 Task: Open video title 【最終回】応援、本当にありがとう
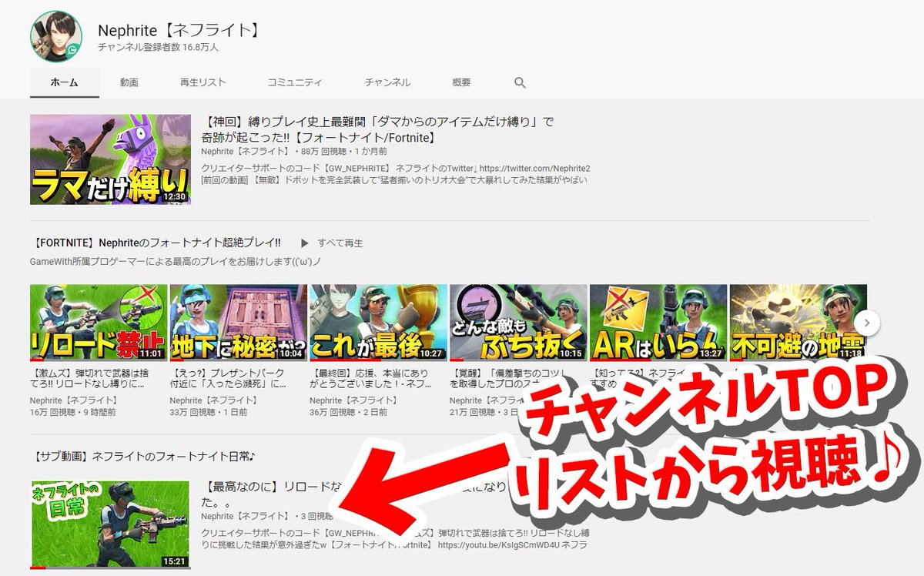pos(372,377)
